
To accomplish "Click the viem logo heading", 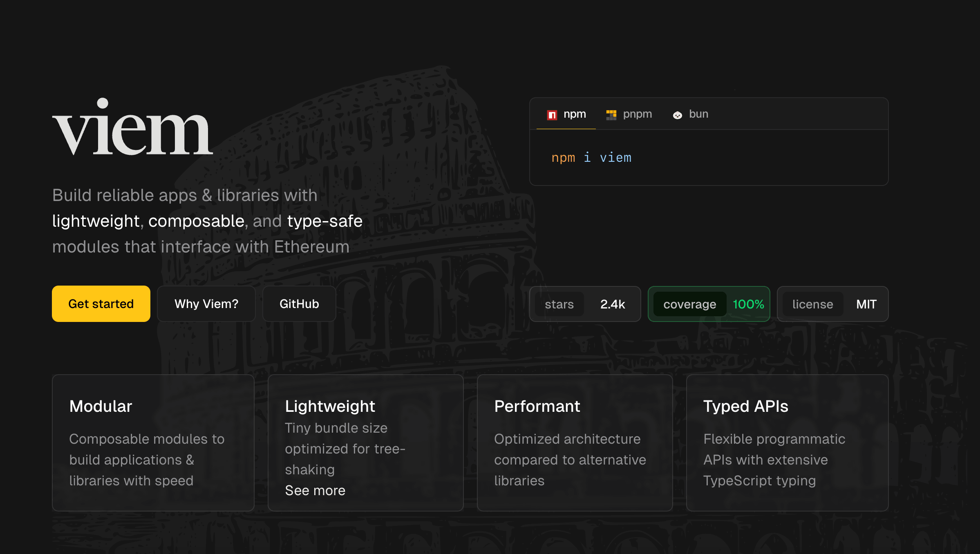I will coord(133,127).
